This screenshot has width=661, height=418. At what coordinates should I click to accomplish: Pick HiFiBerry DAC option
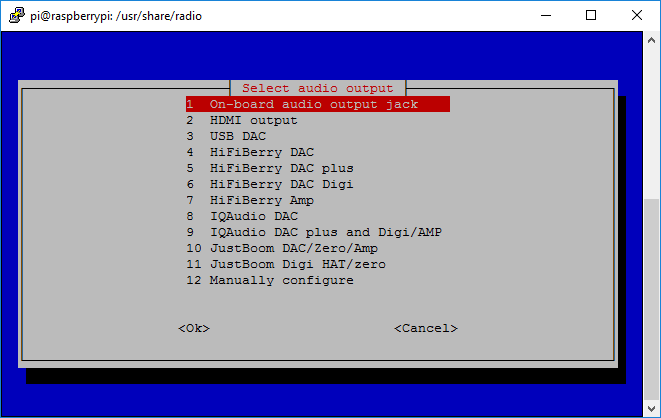tap(261, 152)
